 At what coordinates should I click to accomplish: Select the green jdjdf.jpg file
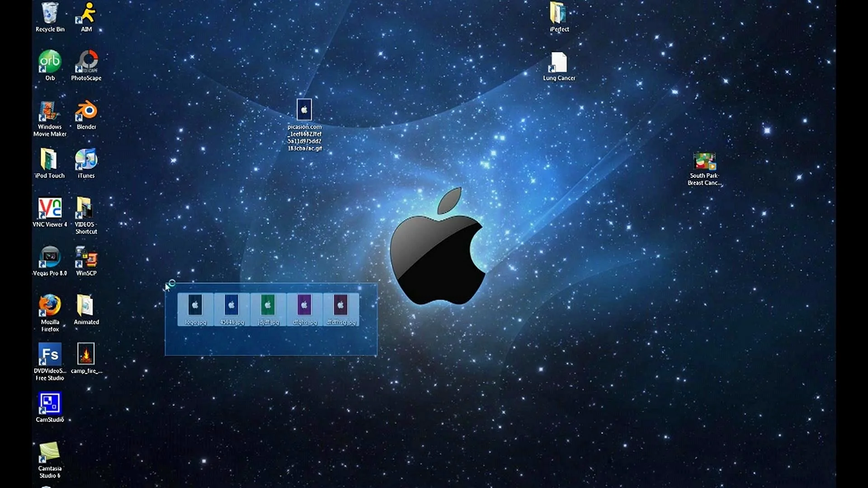click(268, 310)
